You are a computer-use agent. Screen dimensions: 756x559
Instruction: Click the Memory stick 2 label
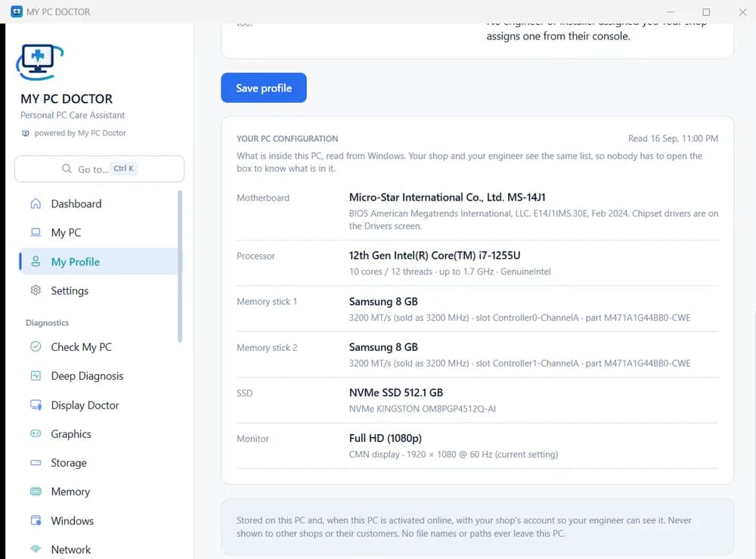(x=267, y=348)
